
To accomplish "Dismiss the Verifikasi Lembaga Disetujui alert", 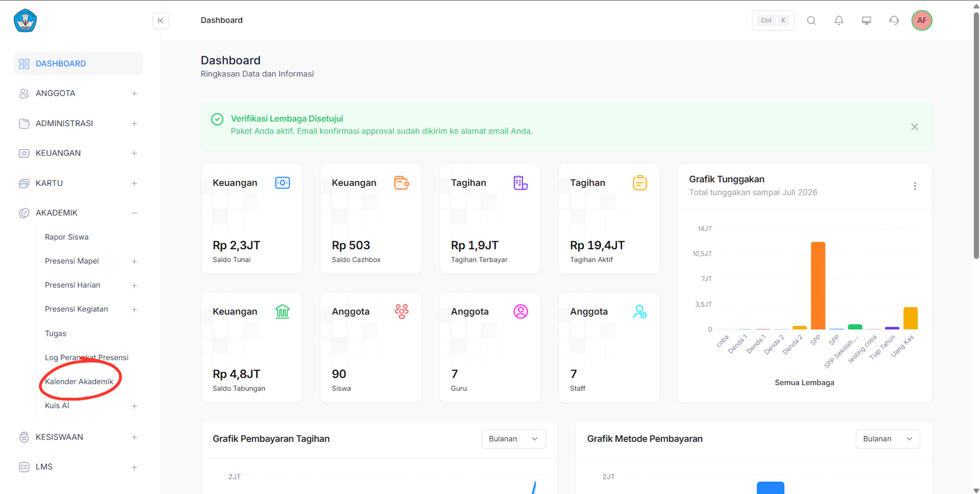I will point(914,127).
